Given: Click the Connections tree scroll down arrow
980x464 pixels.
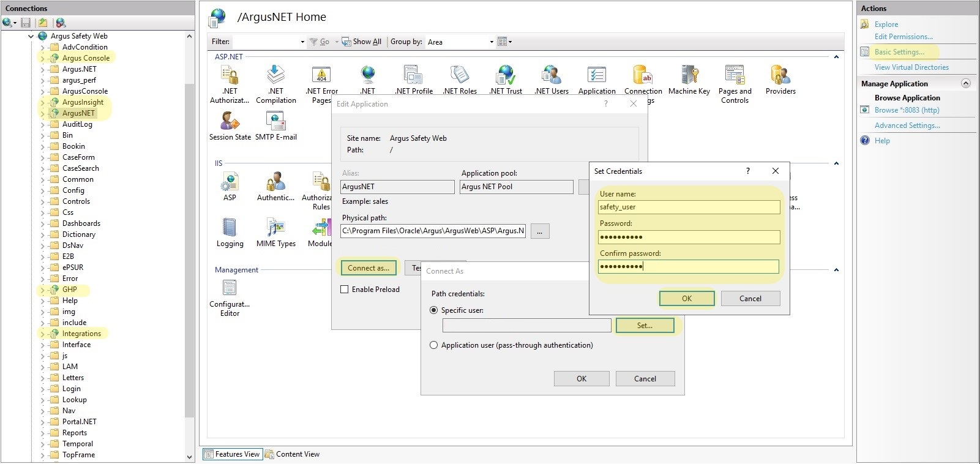Looking at the screenshot, I should click(189, 457).
